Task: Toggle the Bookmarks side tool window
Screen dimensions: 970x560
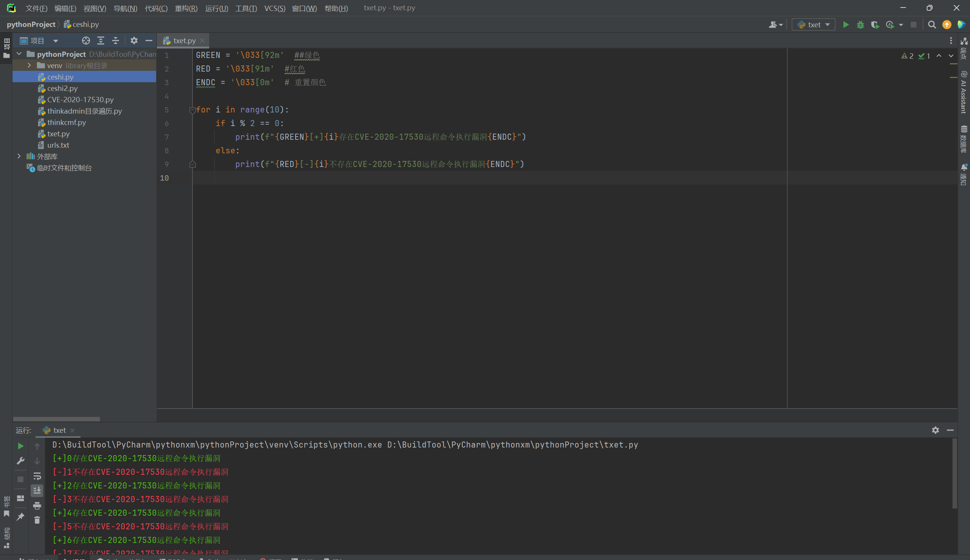Action: pyautogui.click(x=6, y=507)
